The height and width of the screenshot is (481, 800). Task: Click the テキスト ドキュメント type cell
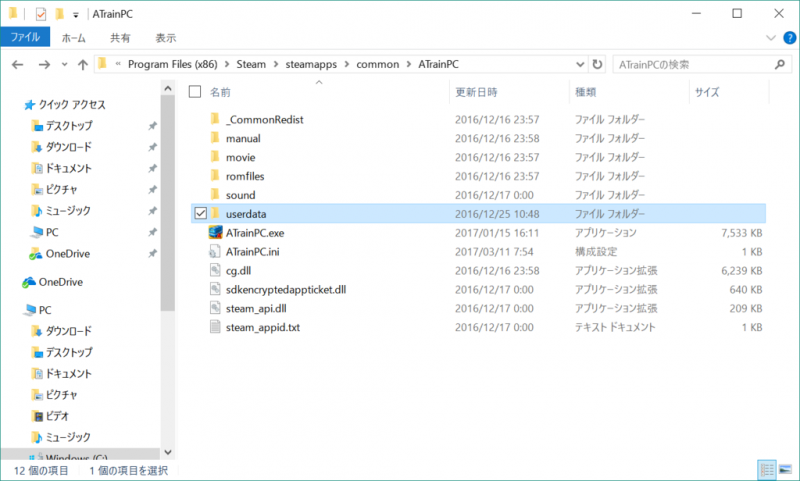click(615, 327)
